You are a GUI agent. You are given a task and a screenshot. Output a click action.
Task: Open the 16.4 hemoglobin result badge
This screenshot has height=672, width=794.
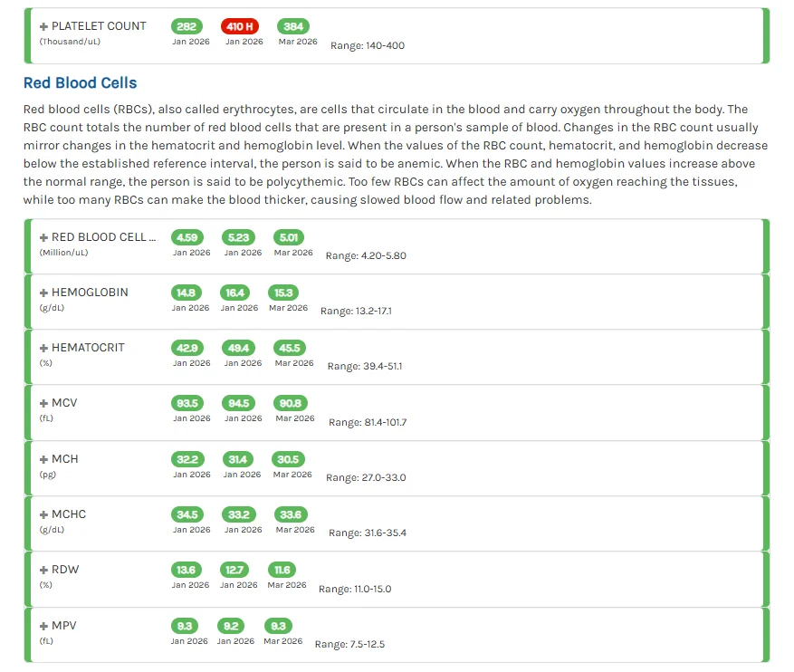coord(235,293)
